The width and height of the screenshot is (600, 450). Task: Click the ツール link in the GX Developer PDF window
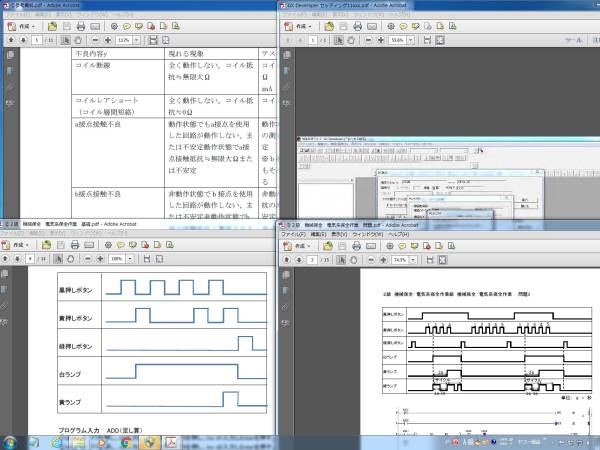tap(574, 41)
